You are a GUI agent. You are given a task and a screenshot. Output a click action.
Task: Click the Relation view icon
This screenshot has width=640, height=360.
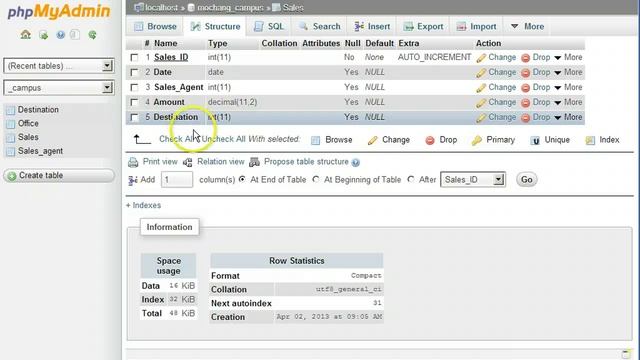pyautogui.click(x=188, y=162)
